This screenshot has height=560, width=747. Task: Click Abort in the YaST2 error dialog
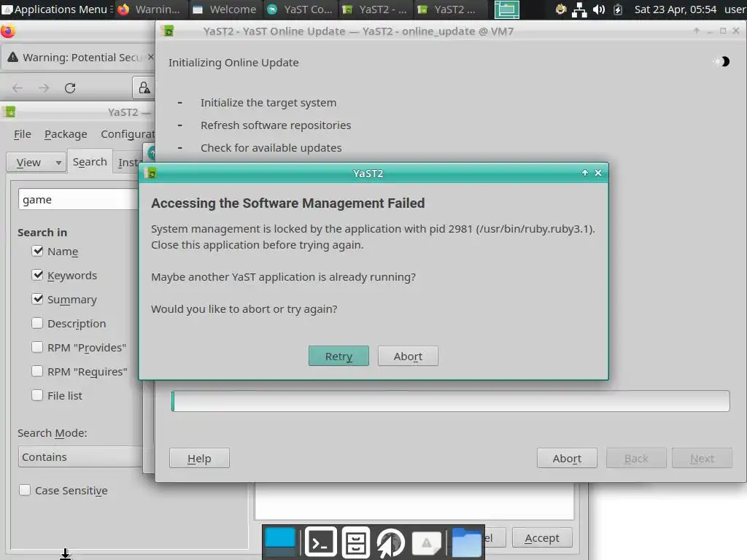408,356
